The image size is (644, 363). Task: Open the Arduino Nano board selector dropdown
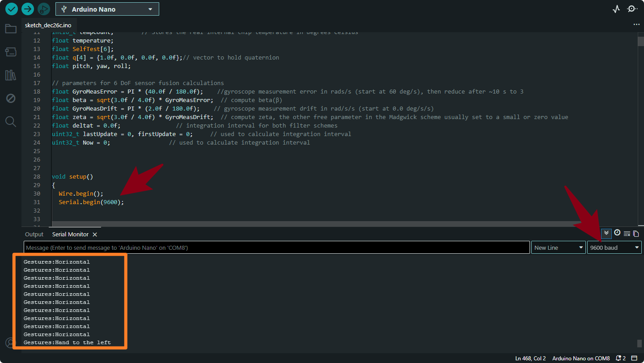(x=107, y=9)
